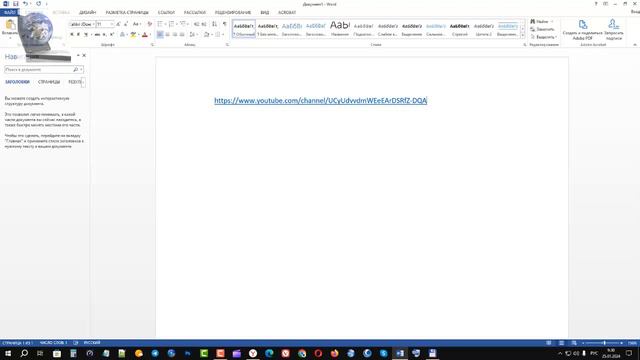
Task: Click the Windows Start button
Action: click(x=8, y=353)
